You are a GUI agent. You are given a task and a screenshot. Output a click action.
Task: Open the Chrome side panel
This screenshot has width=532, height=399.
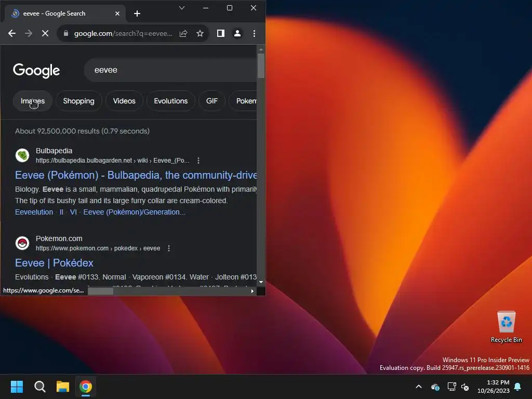pyautogui.click(x=220, y=33)
